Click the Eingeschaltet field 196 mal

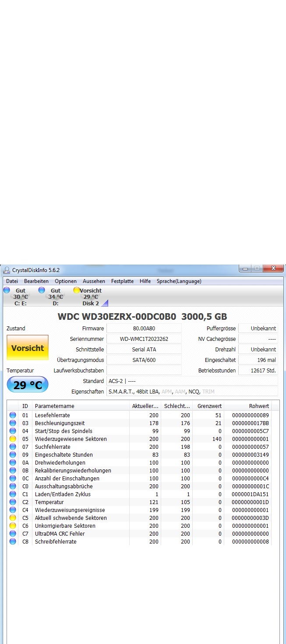point(258,360)
